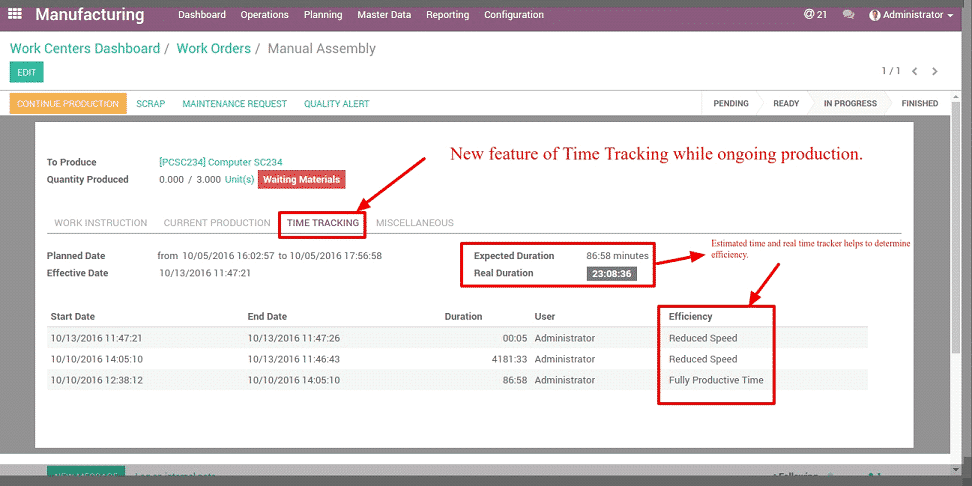The image size is (972, 486).
Task: Open the apps grid menu icon
Action: [x=16, y=15]
